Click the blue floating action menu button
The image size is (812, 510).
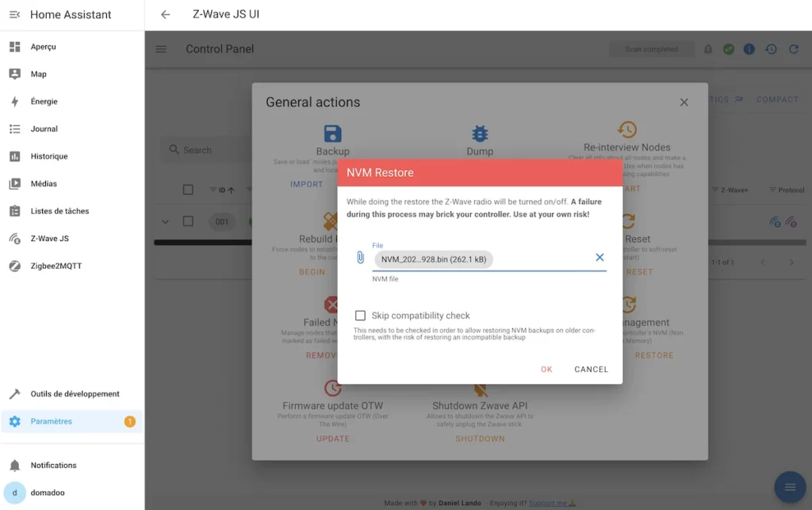[x=790, y=487]
